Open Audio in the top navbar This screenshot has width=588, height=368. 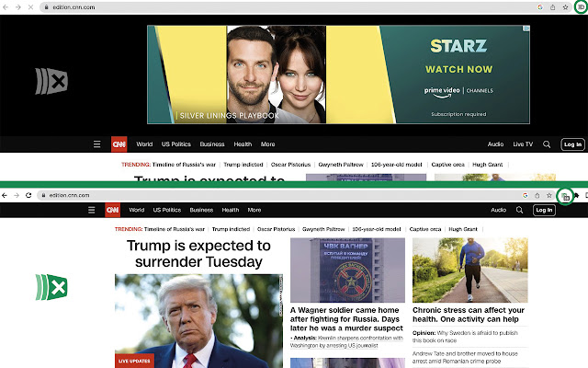tap(495, 144)
